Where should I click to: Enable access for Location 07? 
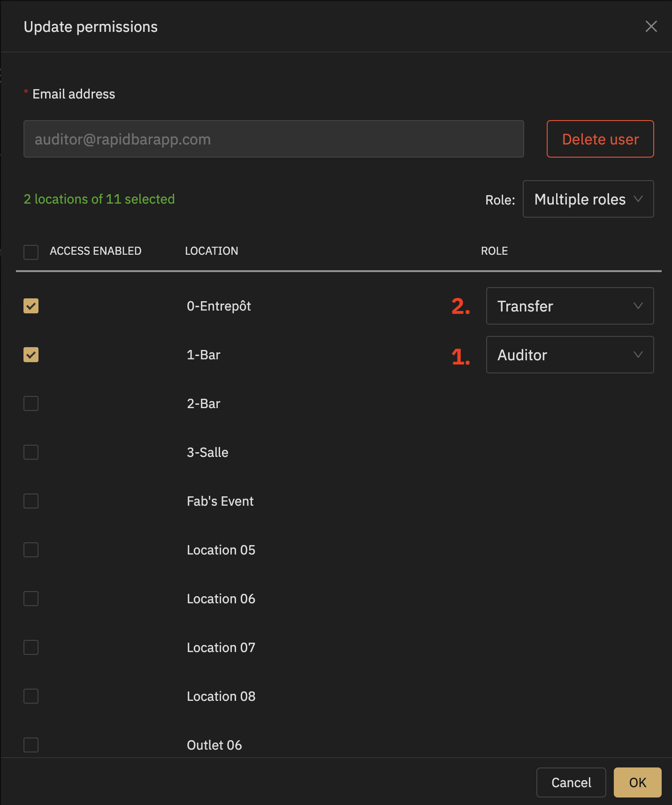[31, 647]
